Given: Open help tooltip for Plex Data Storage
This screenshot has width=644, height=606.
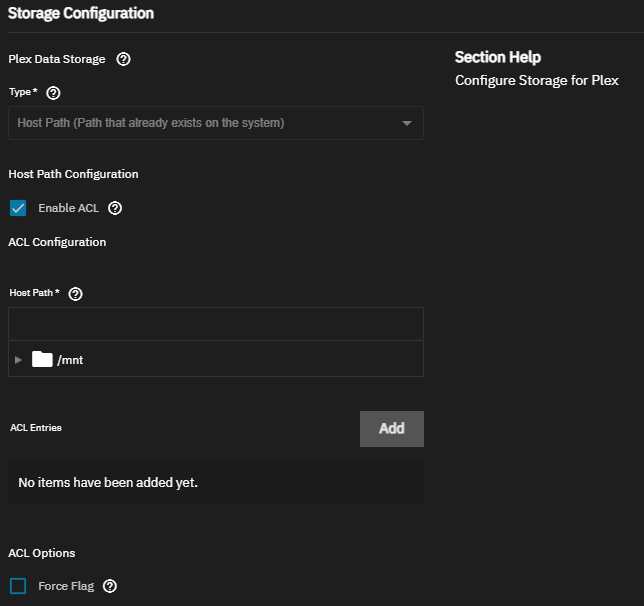Looking at the screenshot, I should pyautogui.click(x=123, y=59).
